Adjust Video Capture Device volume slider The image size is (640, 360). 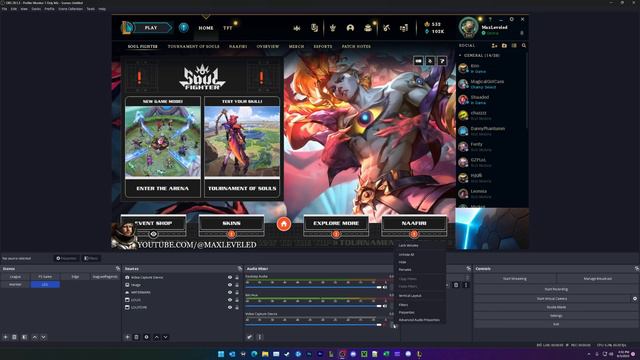[313, 325]
